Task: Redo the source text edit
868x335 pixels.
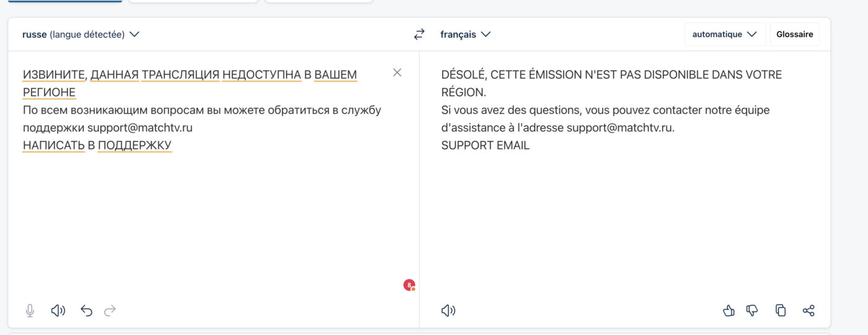Action: click(110, 311)
